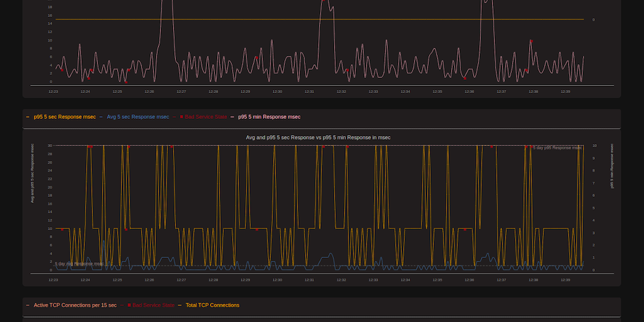Click the orange horizontal threshold line in top chart

tap(314, 19)
